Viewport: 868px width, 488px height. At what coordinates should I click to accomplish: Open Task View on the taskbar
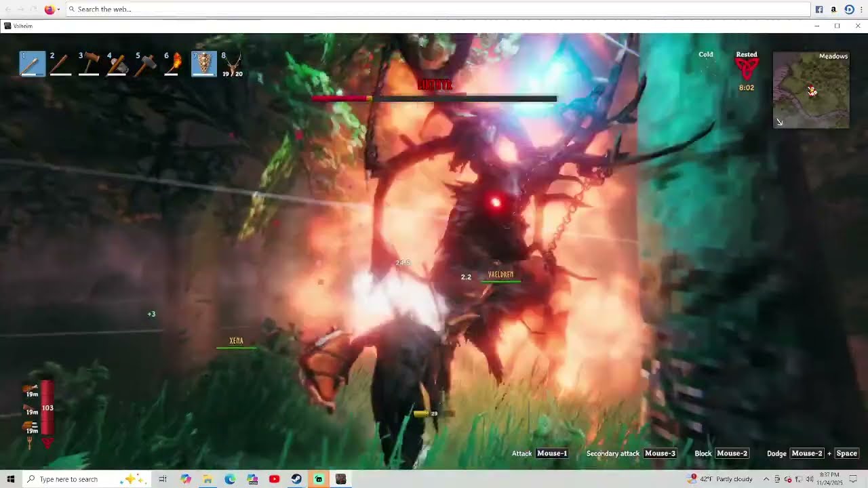pos(163,479)
